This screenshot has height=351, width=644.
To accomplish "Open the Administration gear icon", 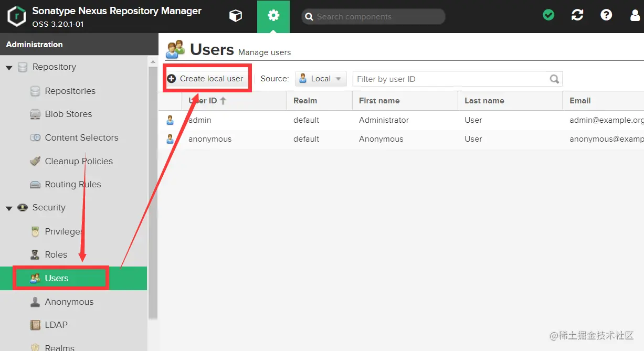I will tap(273, 16).
